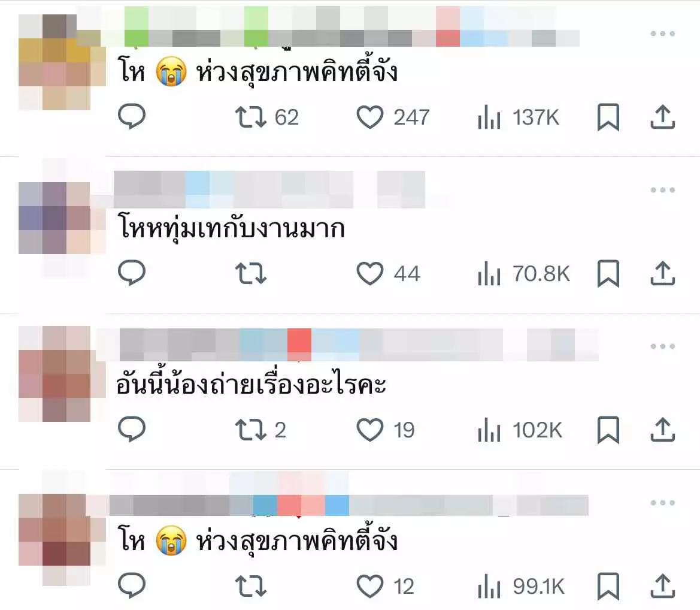Retweet the post showing 62 retweets
Image resolution: width=700 pixels, height=610 pixels.
pyautogui.click(x=266, y=117)
